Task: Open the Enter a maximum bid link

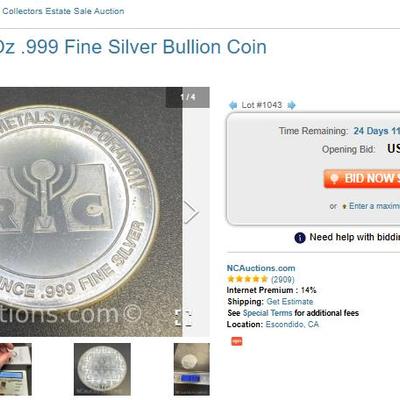Action: [374, 206]
